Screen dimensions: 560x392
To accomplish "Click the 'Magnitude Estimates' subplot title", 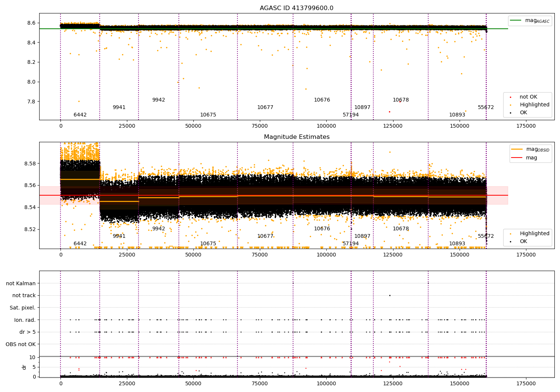I will pyautogui.click(x=296, y=137).
